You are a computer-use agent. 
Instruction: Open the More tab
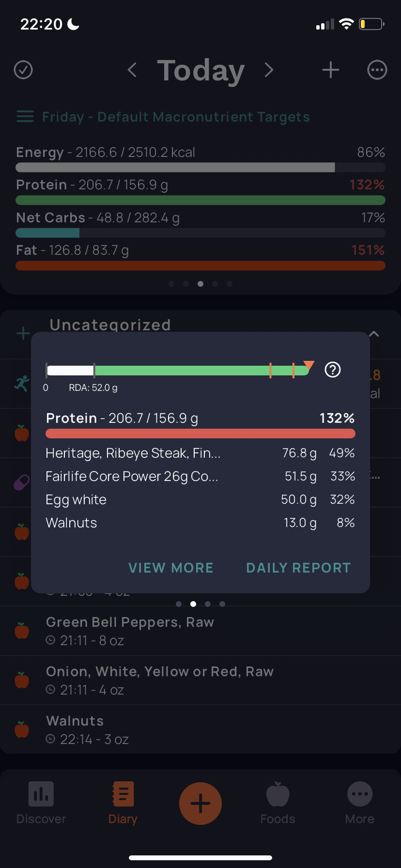click(360, 803)
